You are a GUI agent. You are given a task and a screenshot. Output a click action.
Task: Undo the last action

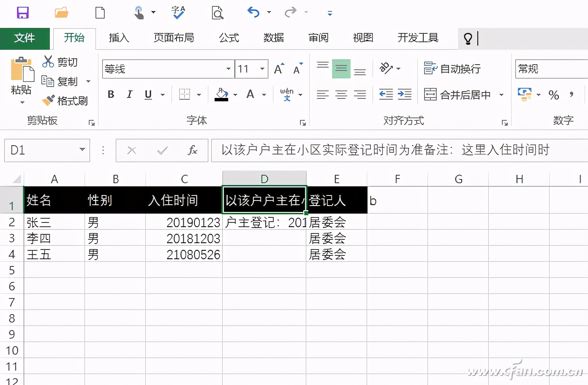pos(253,12)
